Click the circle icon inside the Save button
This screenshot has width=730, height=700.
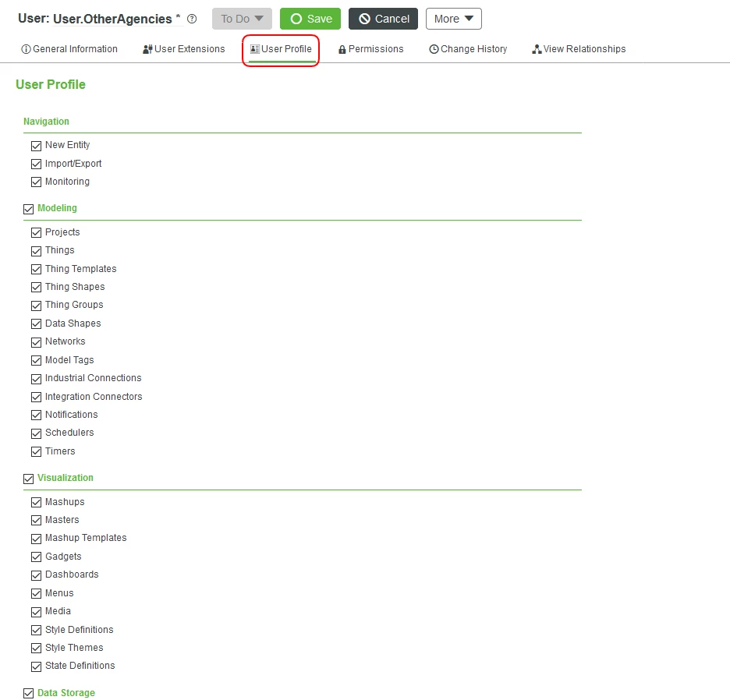point(296,18)
